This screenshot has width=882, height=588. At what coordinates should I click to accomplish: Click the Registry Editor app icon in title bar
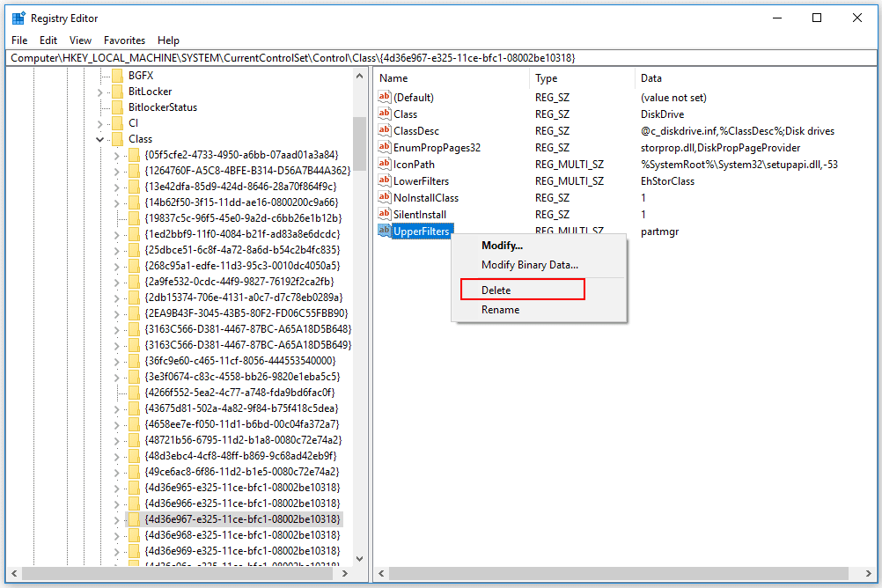pyautogui.click(x=18, y=18)
